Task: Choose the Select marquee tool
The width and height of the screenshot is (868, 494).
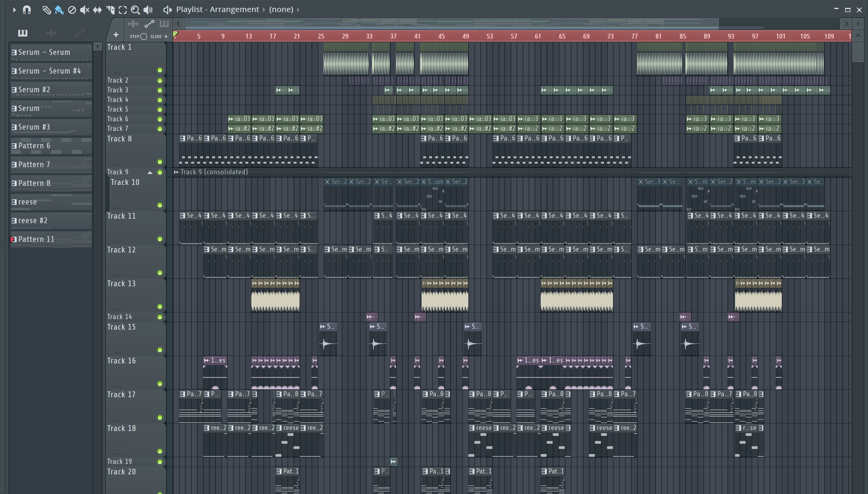Action: click(123, 10)
